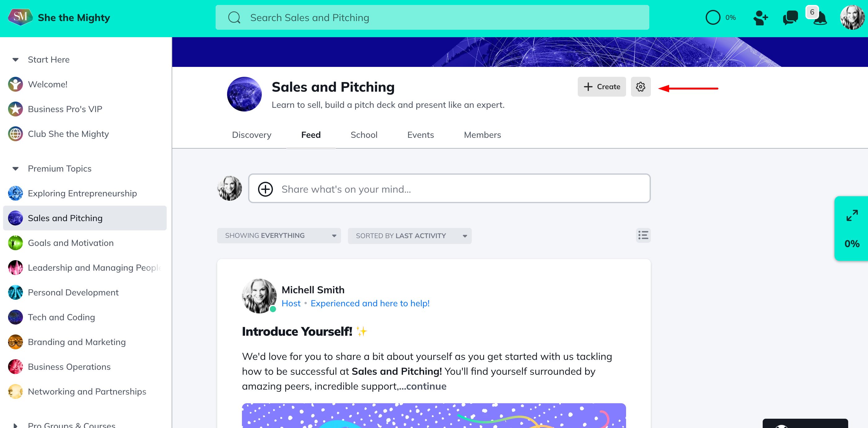Click the continue link in the post
The width and height of the screenshot is (868, 428).
426,386
